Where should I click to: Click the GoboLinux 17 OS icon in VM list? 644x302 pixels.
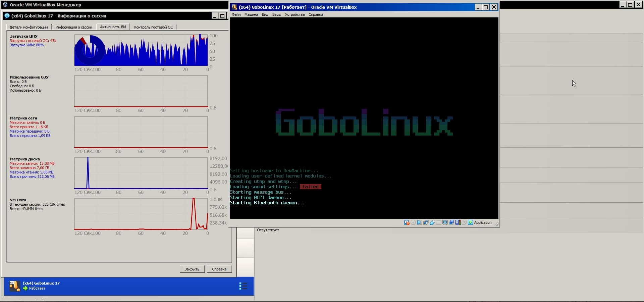14,286
